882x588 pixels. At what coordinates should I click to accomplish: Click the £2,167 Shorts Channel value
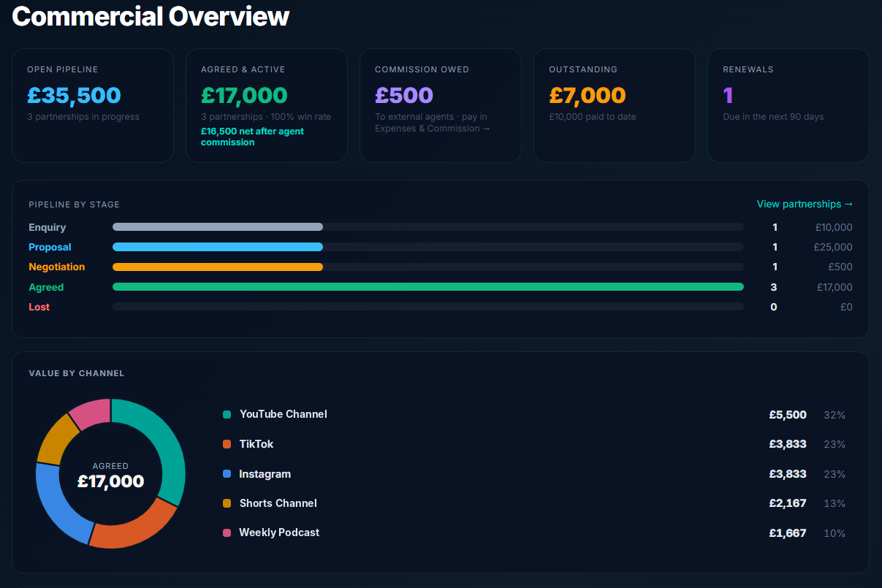click(788, 503)
